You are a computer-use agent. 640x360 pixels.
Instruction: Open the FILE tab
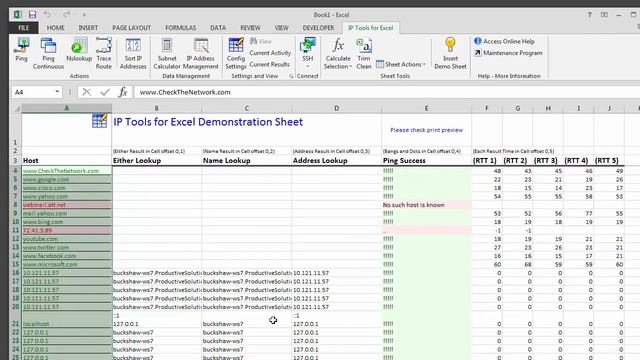pos(24,28)
